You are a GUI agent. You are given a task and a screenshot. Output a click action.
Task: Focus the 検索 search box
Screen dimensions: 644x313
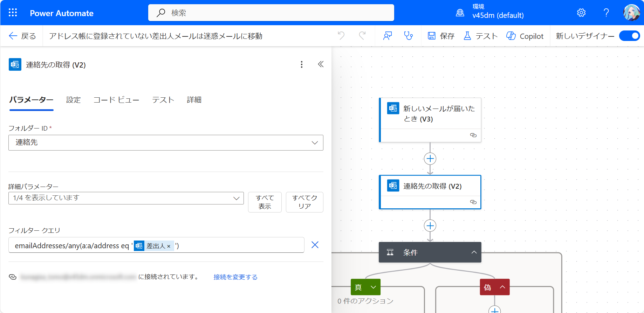(x=271, y=13)
